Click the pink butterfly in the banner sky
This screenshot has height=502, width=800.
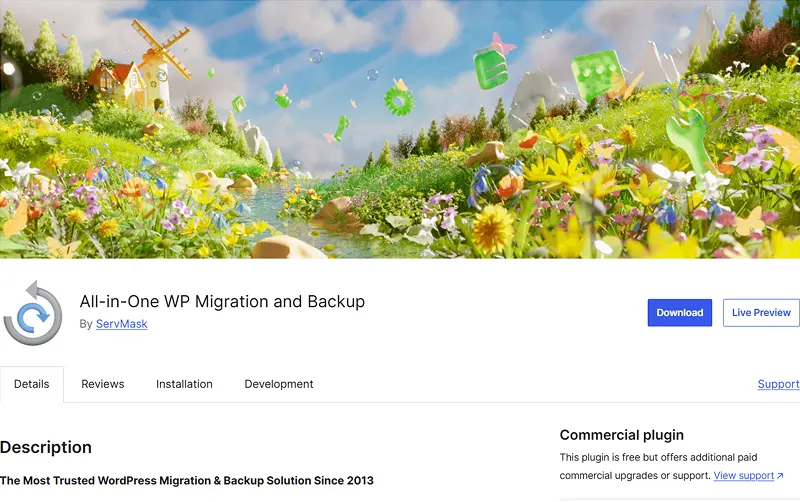click(502, 45)
